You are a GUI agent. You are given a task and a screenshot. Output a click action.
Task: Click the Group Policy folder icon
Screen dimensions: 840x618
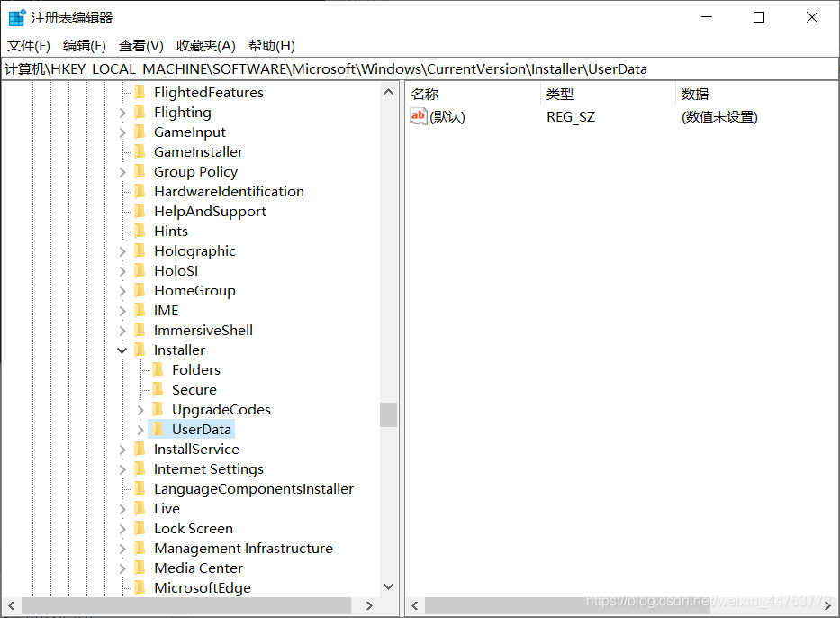[x=140, y=171]
